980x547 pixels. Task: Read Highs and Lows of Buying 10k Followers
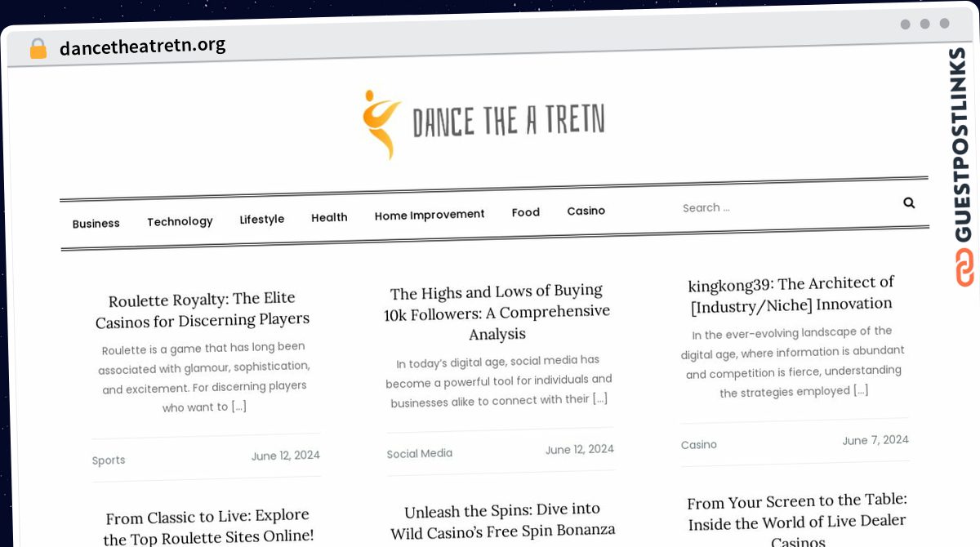tap(497, 312)
